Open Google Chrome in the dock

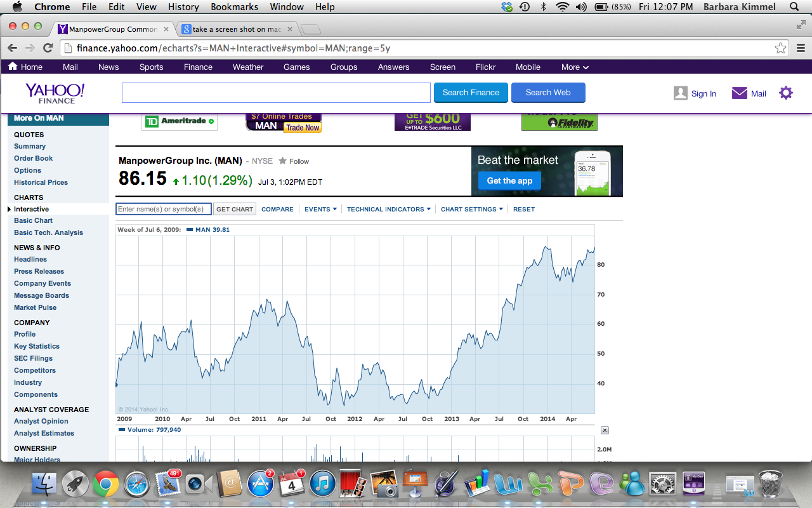(106, 484)
